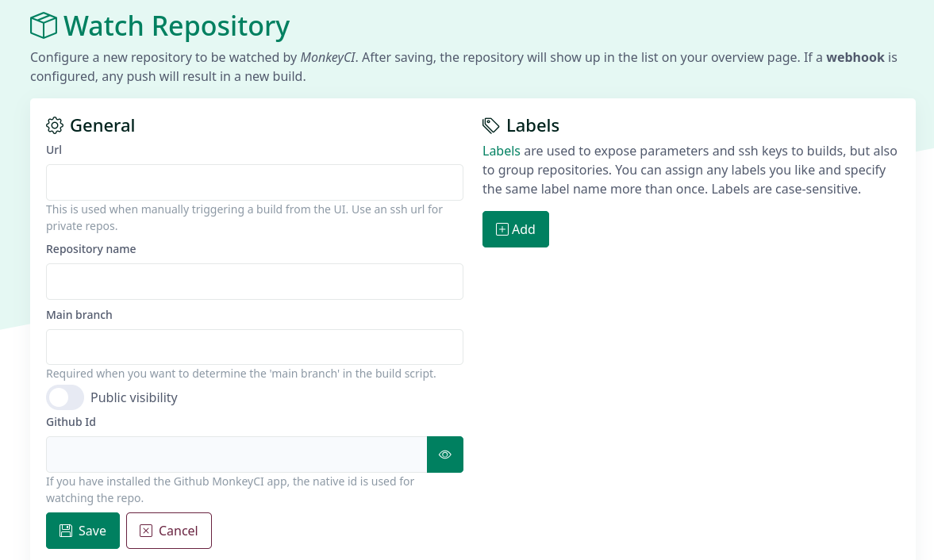Screen dimensions: 934x560
Task: Click the floppy disk icon on the Save button
Action: pyautogui.click(x=66, y=531)
